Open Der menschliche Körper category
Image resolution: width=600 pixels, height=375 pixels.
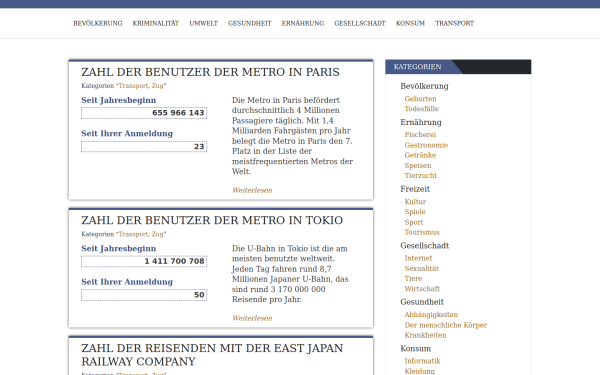pos(445,325)
